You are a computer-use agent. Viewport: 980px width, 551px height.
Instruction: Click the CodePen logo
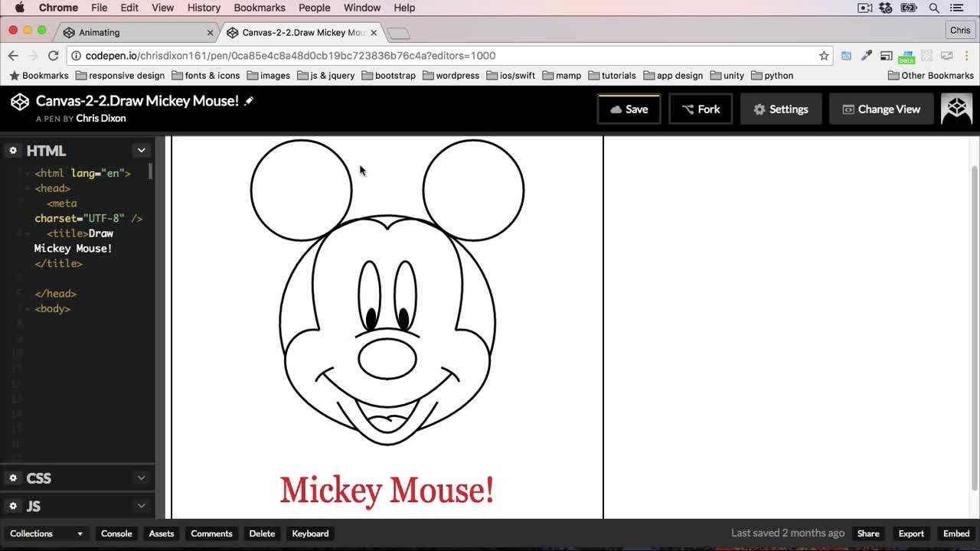(x=20, y=101)
